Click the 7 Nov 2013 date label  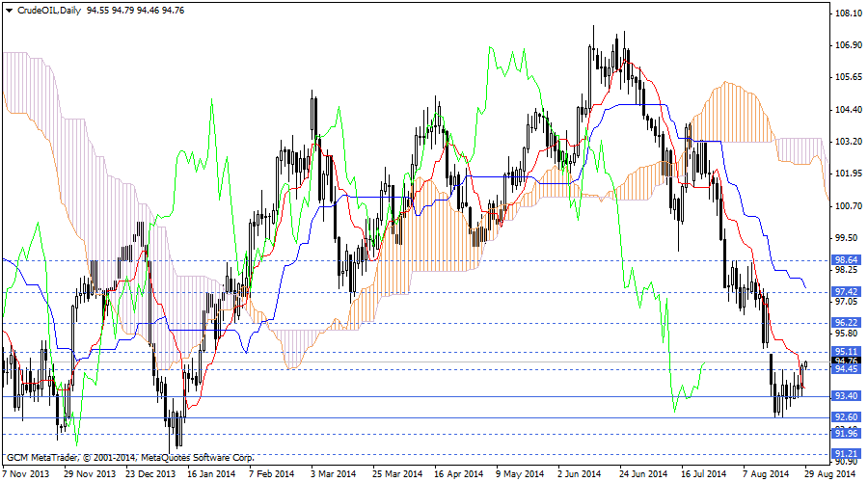click(26, 473)
